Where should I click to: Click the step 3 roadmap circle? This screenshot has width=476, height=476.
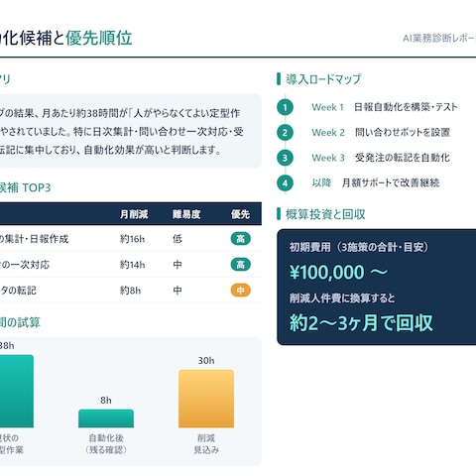pos(285,158)
